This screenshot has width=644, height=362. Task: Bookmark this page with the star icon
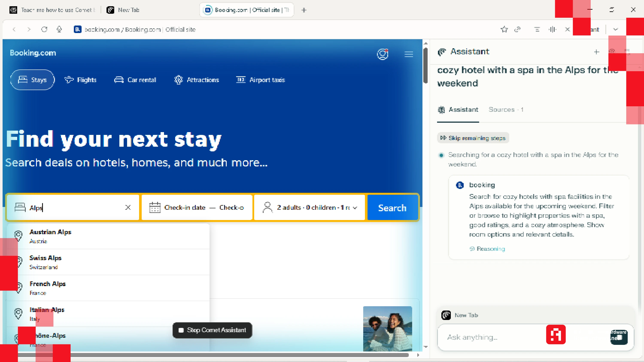[x=504, y=29]
